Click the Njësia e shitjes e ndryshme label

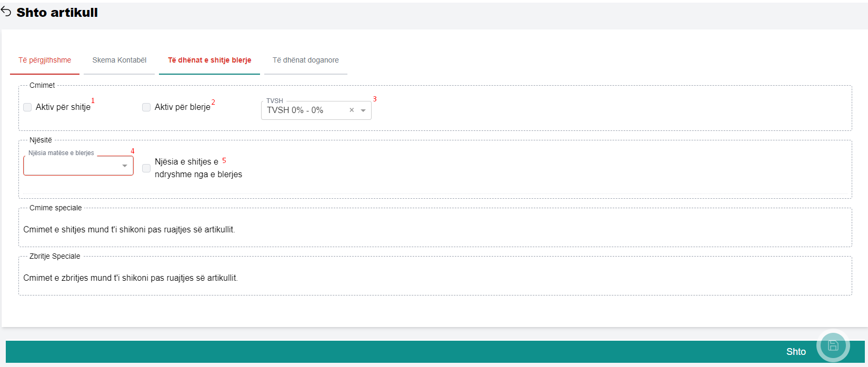(x=198, y=168)
